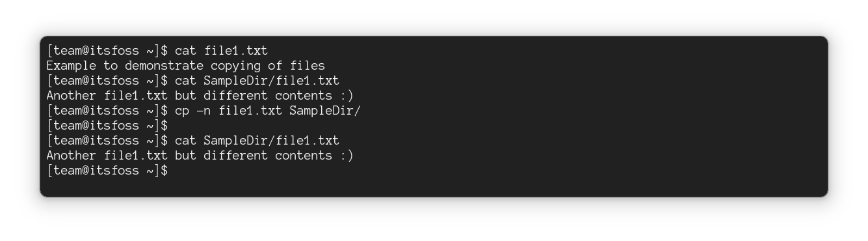This screenshot has height=241, width=868.
Task: Click the first 'Another file1.txt but different contents' output
Action: click(x=200, y=96)
